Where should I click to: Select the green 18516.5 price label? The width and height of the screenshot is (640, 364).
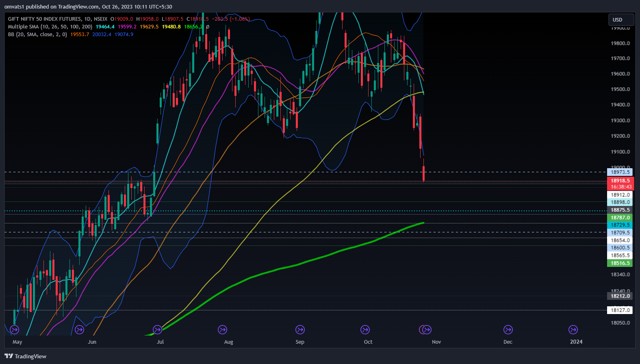[620, 263]
